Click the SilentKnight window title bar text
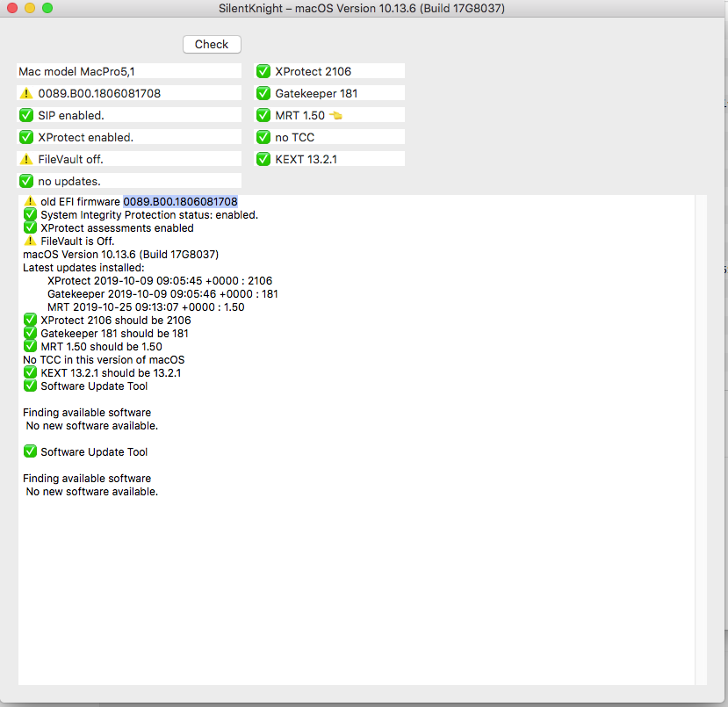 point(362,9)
